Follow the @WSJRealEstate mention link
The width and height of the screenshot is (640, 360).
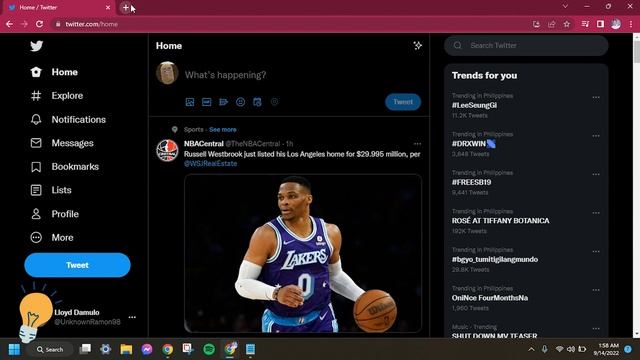coord(210,164)
